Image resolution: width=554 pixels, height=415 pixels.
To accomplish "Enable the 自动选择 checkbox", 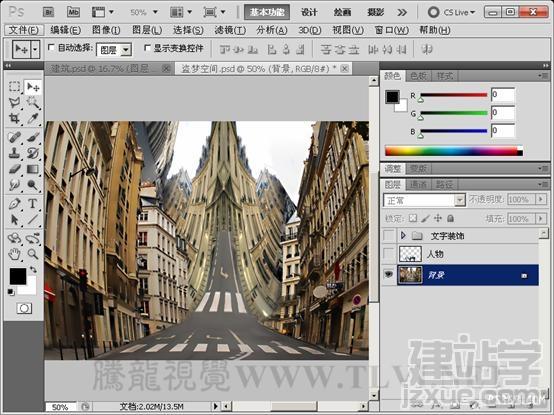I will coord(51,47).
